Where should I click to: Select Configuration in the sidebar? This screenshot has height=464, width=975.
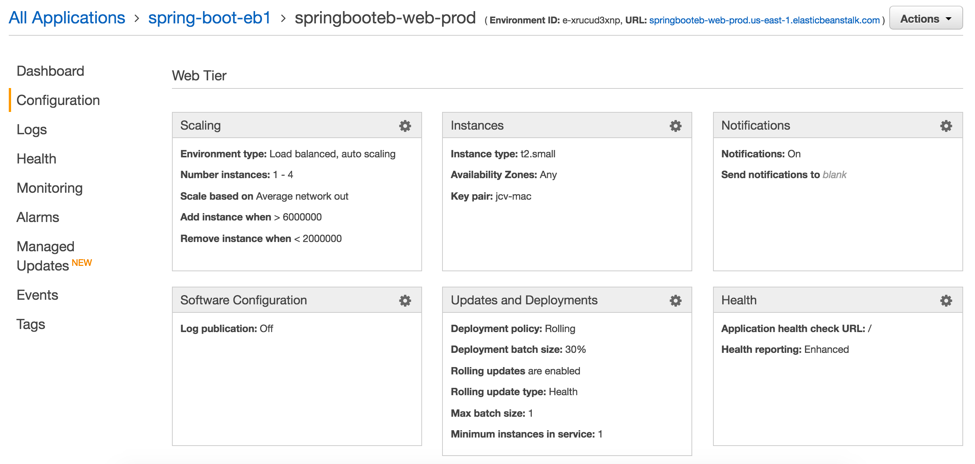tap(58, 100)
